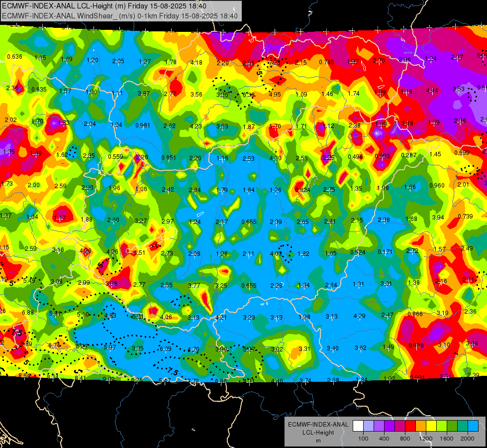Click the wind shear value 0.699
The height and width of the screenshot is (448, 487).
coord(462,153)
